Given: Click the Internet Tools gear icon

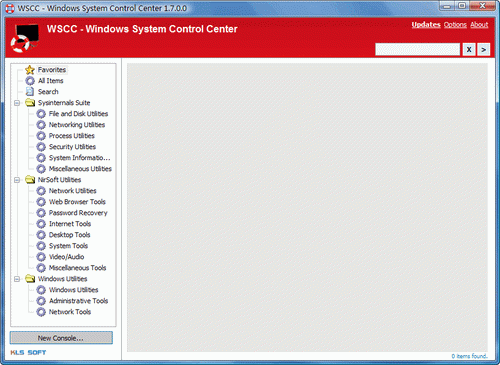Looking at the screenshot, I should click(x=41, y=224).
